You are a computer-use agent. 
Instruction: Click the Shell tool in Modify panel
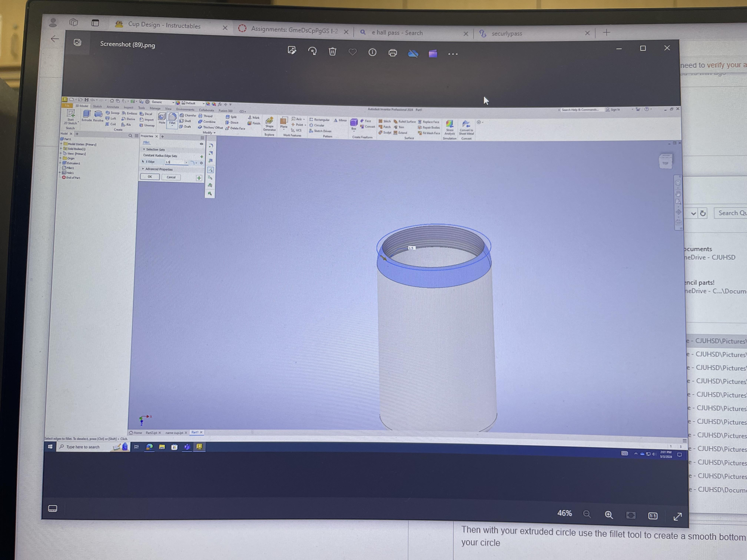pos(185,121)
